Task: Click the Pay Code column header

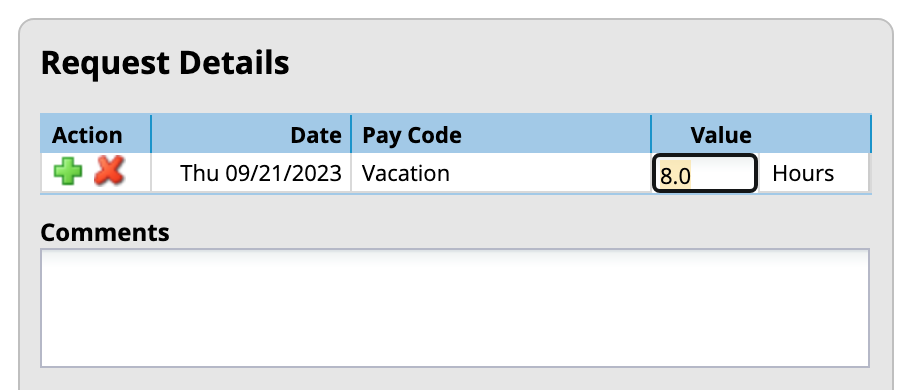Action: [x=412, y=135]
